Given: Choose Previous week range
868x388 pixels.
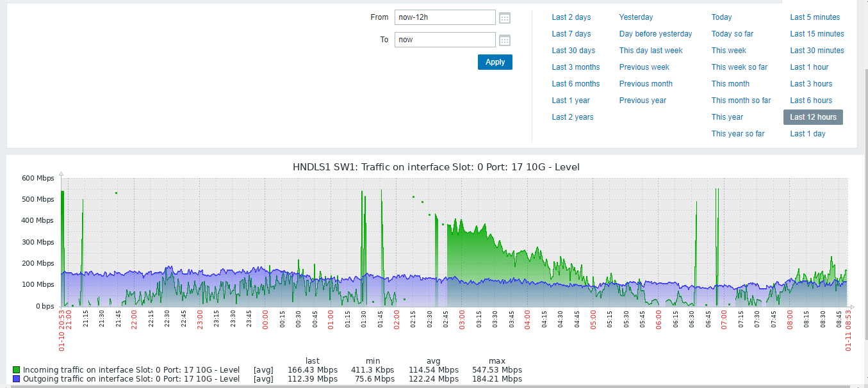Looking at the screenshot, I should click(x=644, y=67).
